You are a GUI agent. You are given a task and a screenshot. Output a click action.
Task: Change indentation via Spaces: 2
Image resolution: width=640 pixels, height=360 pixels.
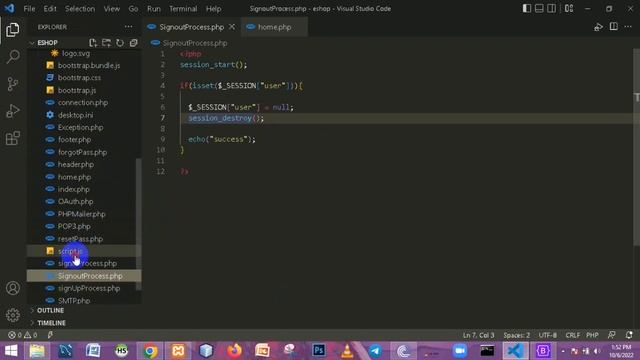point(516,335)
